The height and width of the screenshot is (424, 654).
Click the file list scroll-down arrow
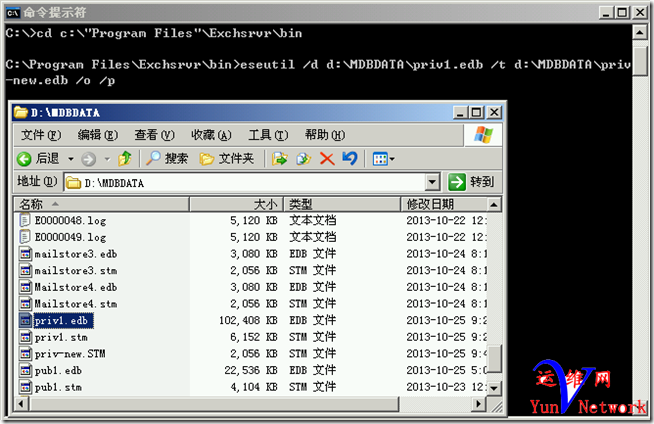[494, 388]
